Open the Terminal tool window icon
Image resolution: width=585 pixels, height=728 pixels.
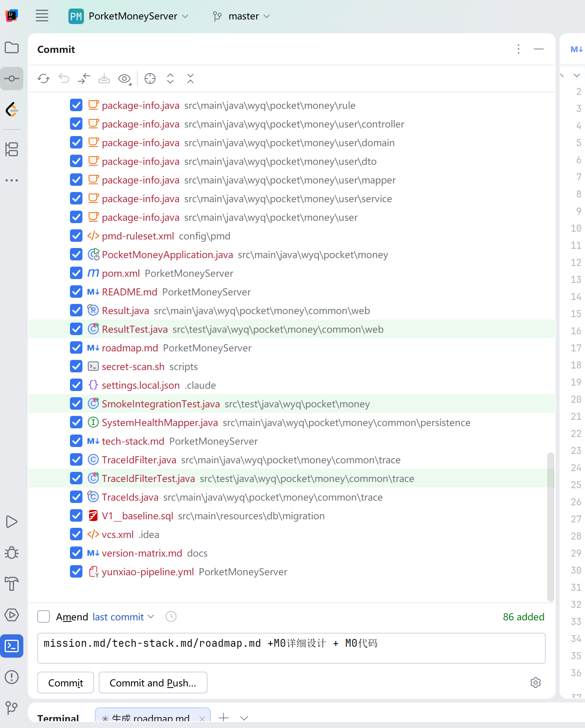12,646
